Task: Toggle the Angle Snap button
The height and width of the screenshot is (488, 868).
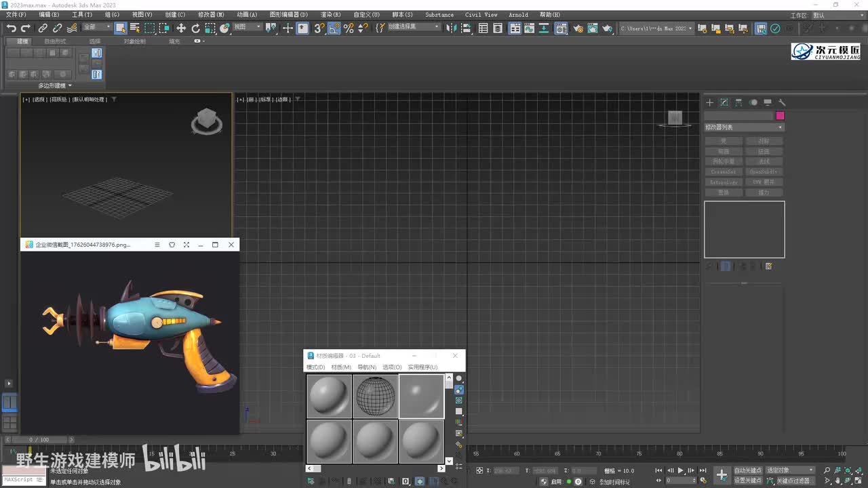Action: (x=334, y=28)
